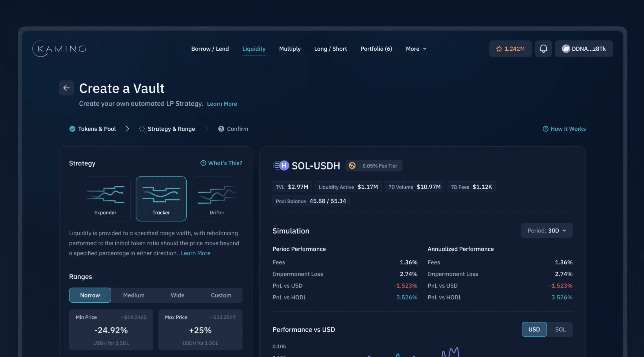The width and height of the screenshot is (644, 357).
Task: Expand the More navigation menu
Action: tap(416, 49)
